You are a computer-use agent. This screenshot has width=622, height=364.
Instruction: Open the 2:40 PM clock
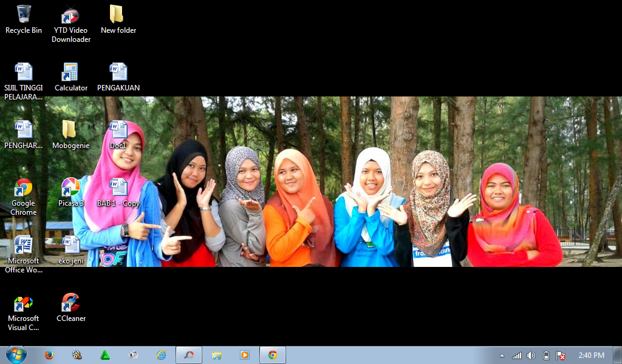pyautogui.click(x=591, y=356)
